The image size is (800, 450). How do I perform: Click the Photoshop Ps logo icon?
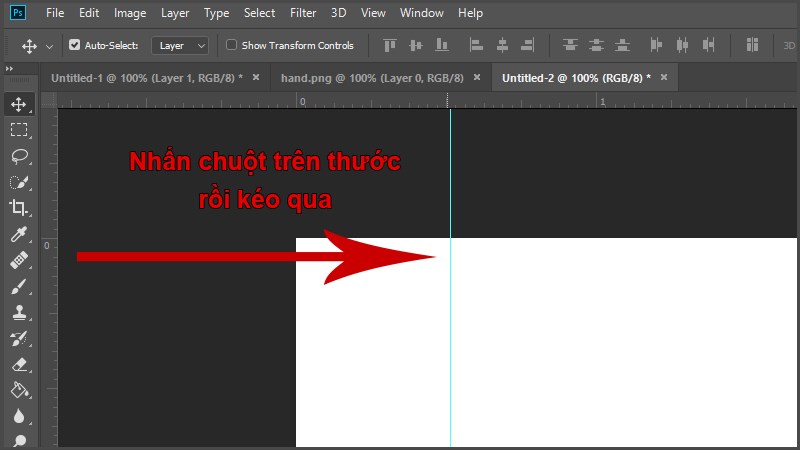click(x=18, y=13)
